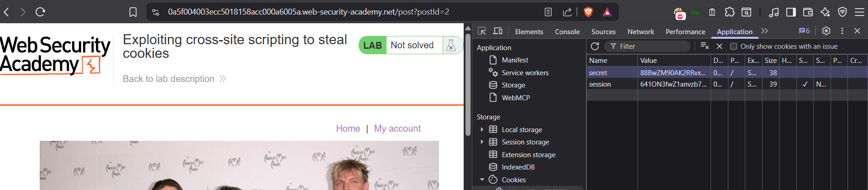Click the bookmark icon in toolbar
The width and height of the screenshot is (868, 190).
133,12
